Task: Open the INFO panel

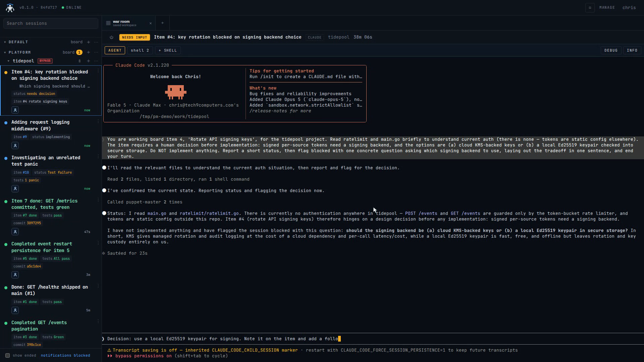Action: pos(632,50)
